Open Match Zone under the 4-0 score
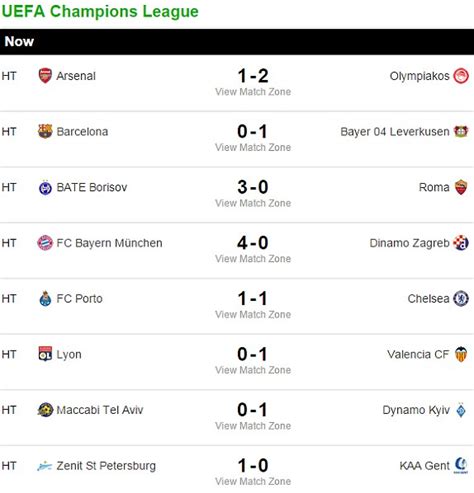Screen dimensions: 474x493 click(x=253, y=259)
